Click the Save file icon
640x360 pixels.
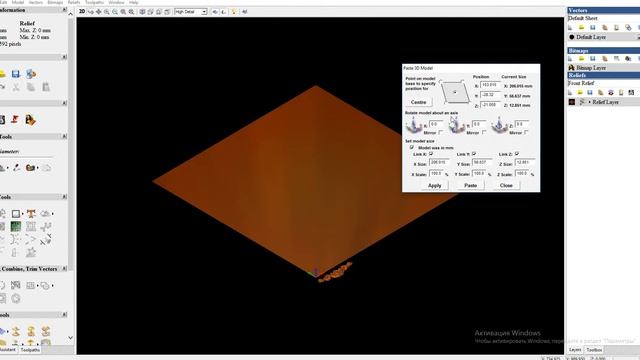(16, 74)
